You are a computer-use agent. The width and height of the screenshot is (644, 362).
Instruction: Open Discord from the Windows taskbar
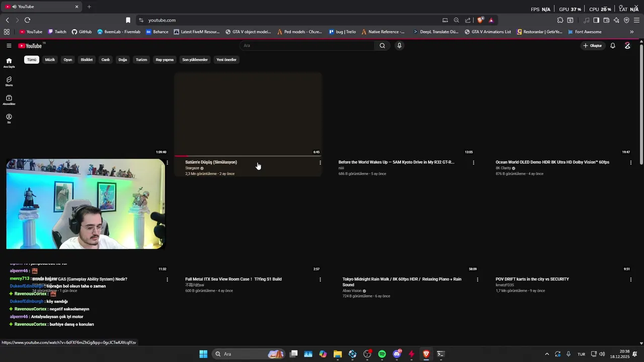point(397,354)
